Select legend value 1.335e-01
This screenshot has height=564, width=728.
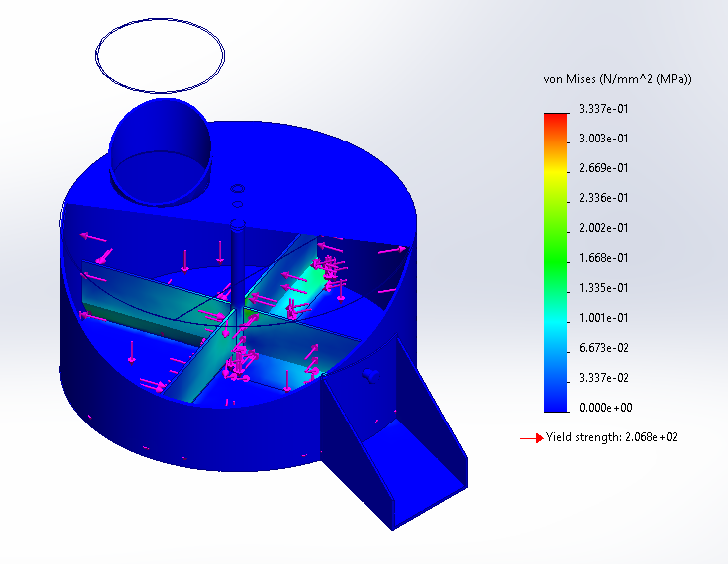pos(603,288)
